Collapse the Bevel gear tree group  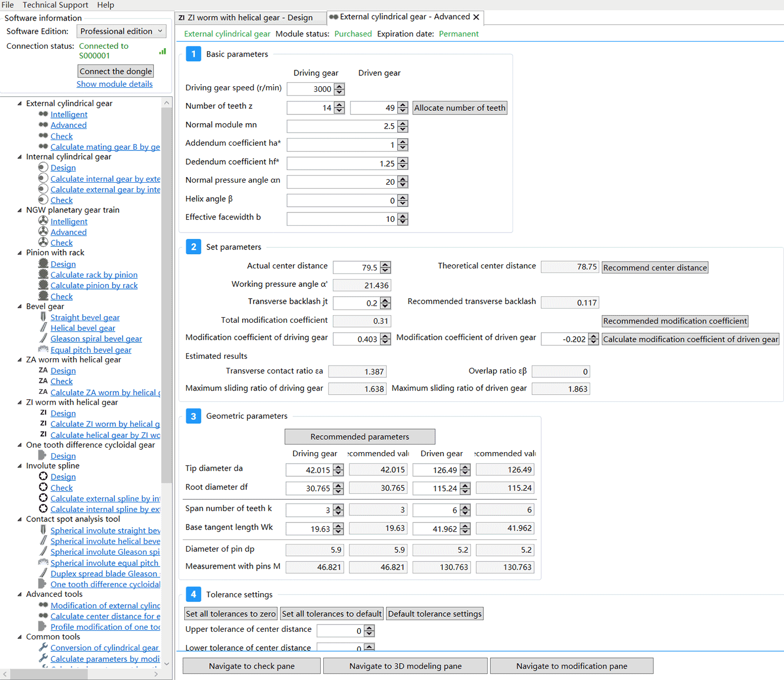(20, 306)
